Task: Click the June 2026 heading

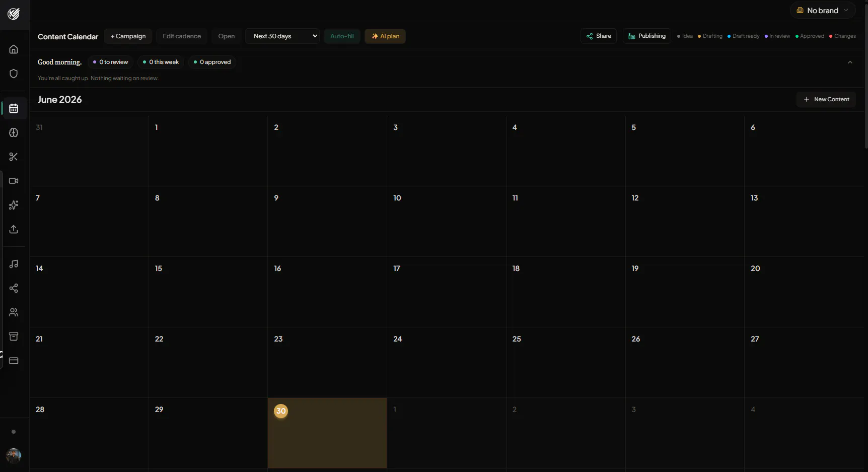Action: click(x=59, y=100)
